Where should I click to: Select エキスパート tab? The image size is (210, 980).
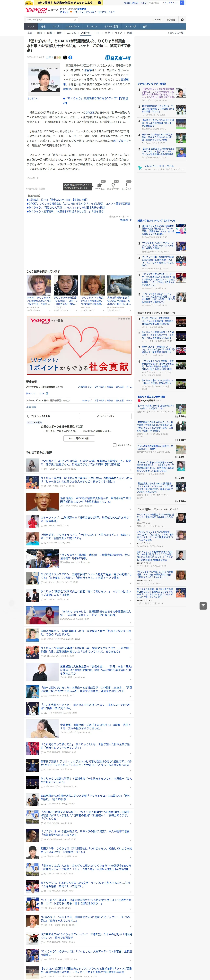pos(72,27)
